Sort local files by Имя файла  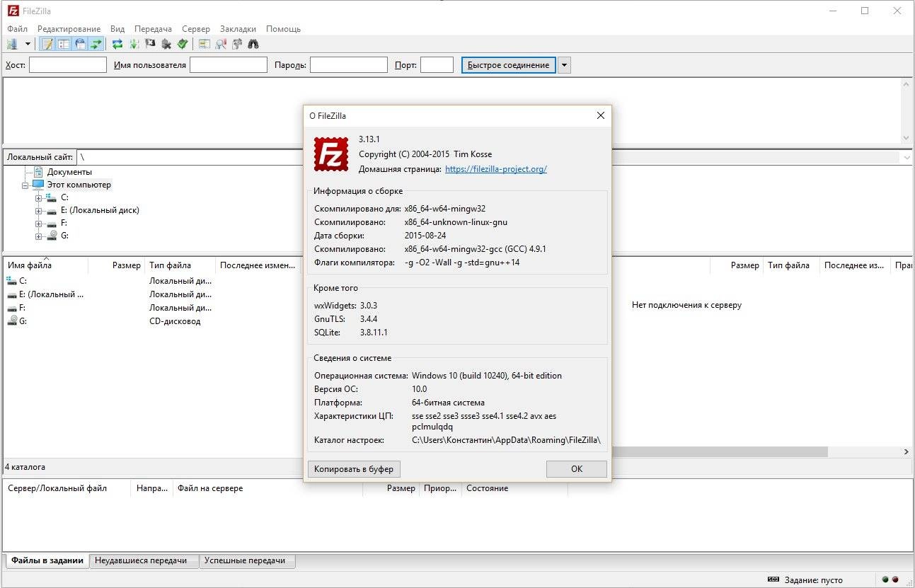pyautogui.click(x=45, y=265)
